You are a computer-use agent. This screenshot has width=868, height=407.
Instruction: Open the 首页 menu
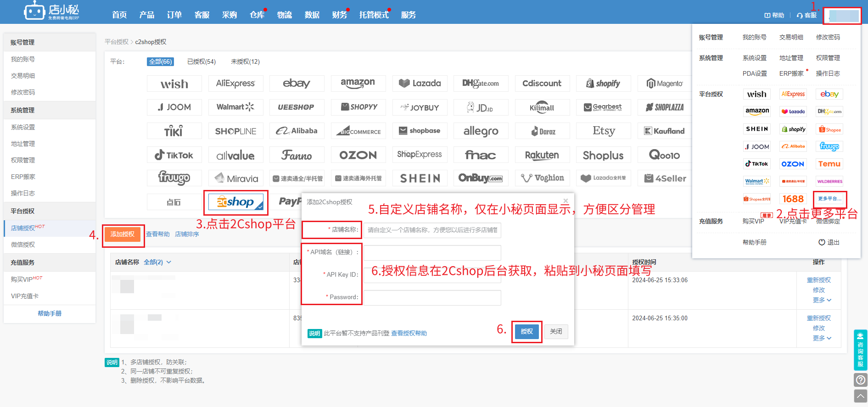coord(119,15)
